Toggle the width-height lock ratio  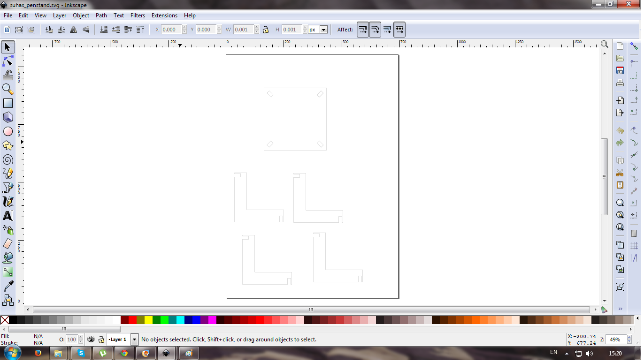click(x=266, y=30)
